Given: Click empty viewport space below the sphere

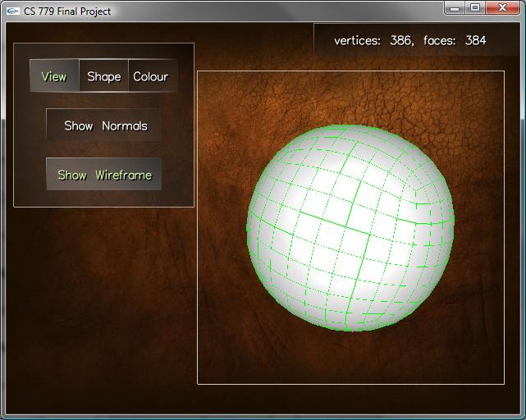Looking at the screenshot, I should [350, 358].
